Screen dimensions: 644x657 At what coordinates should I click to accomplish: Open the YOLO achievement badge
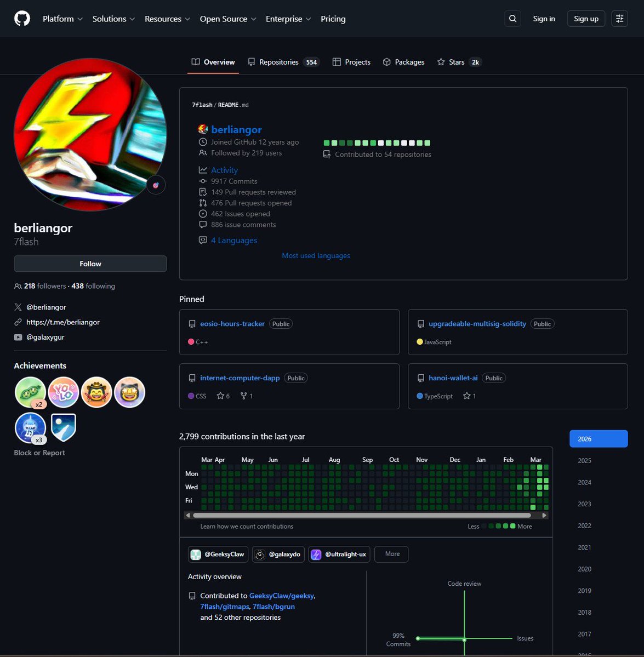(x=64, y=392)
